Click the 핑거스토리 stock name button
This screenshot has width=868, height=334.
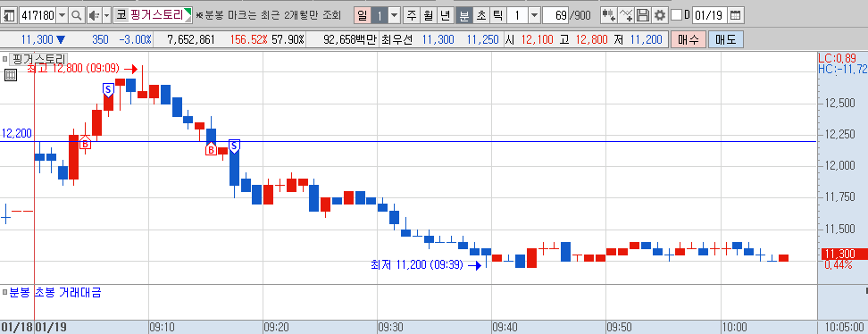154,15
